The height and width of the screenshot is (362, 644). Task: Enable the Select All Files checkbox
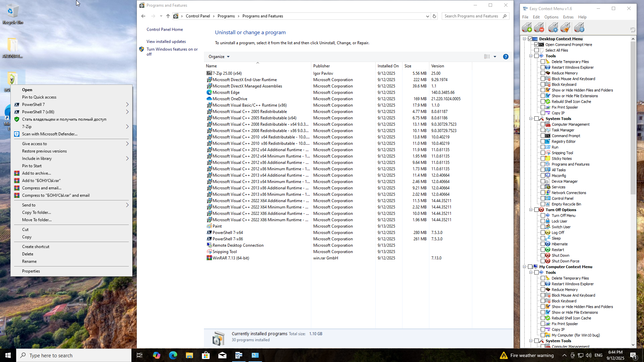pyautogui.click(x=537, y=50)
